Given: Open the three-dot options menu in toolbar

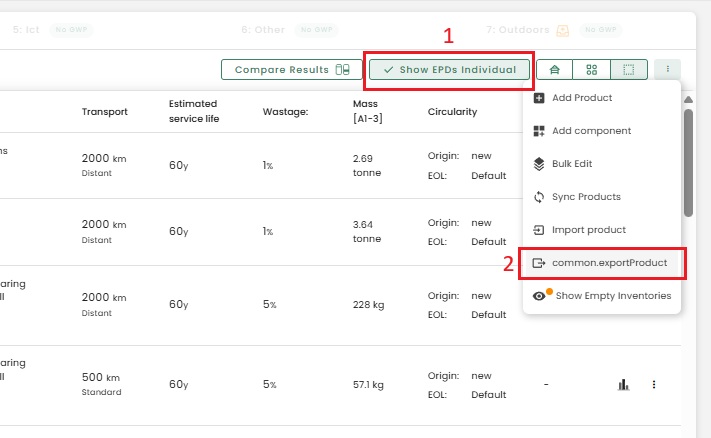Looking at the screenshot, I should coord(667,70).
